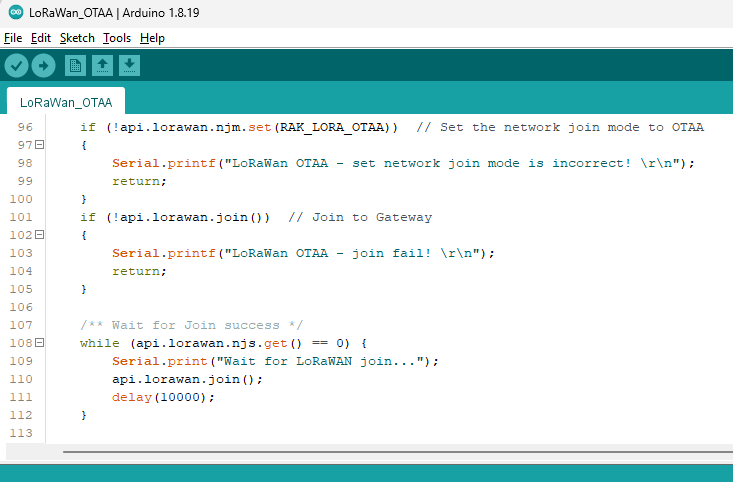Screen dimensions: 733x482
Task: Click the Upload (arrow) button
Action: click(x=43, y=65)
